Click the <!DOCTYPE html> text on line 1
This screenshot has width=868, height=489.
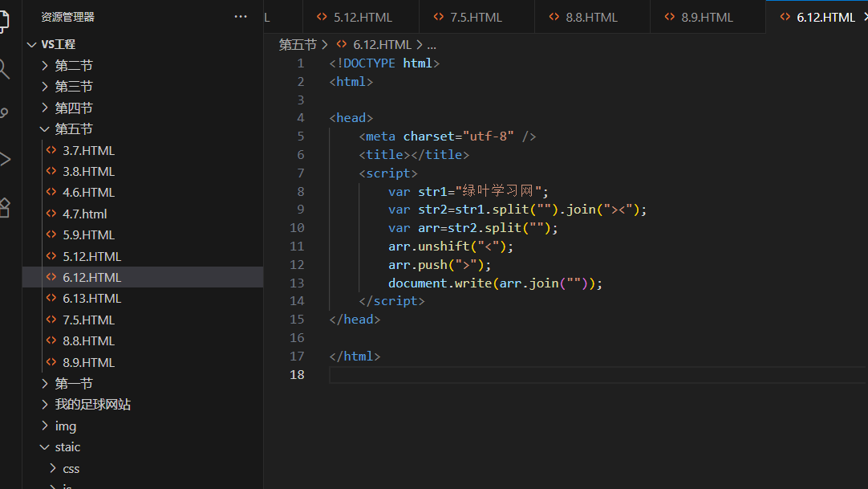pyautogui.click(x=384, y=63)
